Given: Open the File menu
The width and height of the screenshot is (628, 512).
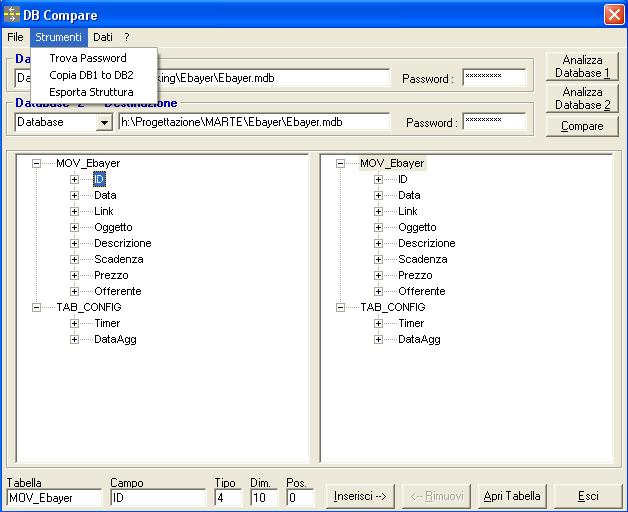Looking at the screenshot, I should 15,37.
